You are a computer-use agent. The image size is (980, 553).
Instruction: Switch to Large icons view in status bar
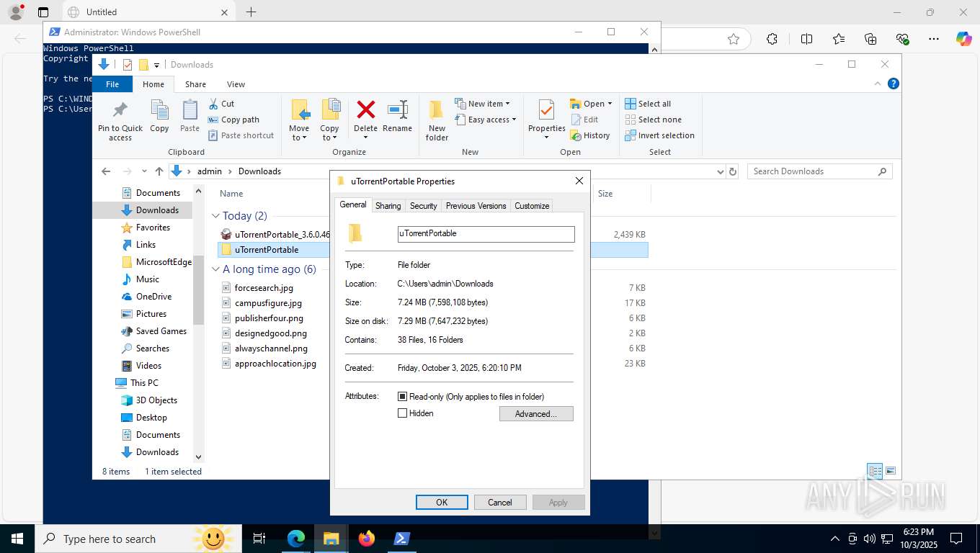click(891, 471)
